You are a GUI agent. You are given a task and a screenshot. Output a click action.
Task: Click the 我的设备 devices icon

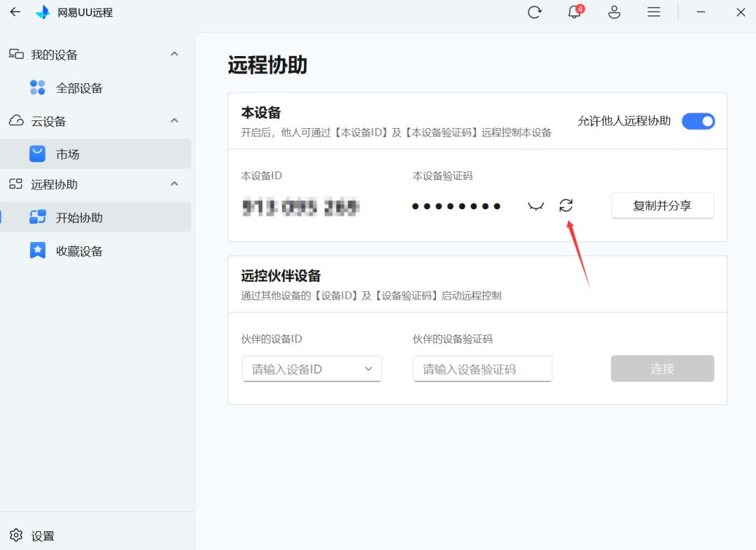16,54
